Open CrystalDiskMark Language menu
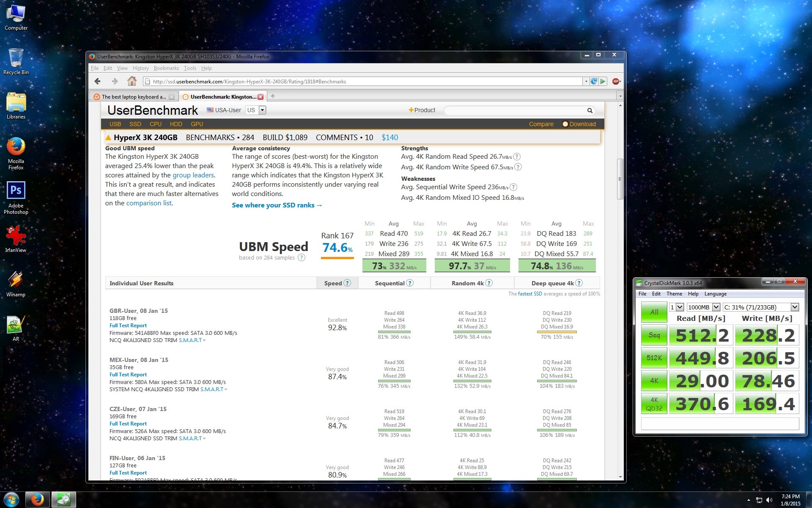 [x=715, y=294]
